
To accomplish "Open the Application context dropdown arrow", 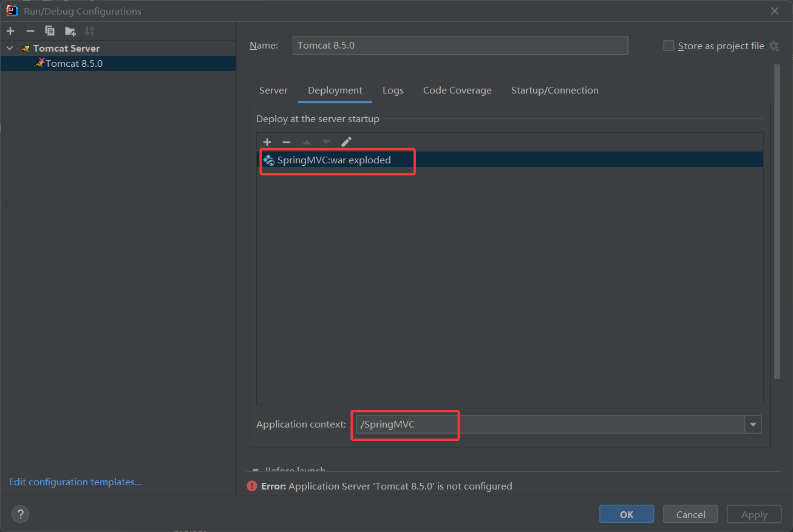I will 754,425.
